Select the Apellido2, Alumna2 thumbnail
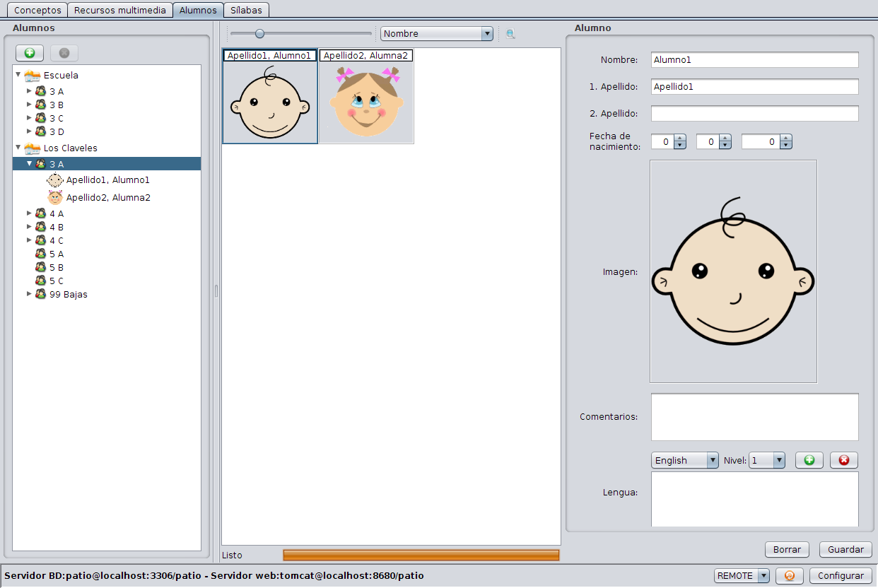 [366, 96]
